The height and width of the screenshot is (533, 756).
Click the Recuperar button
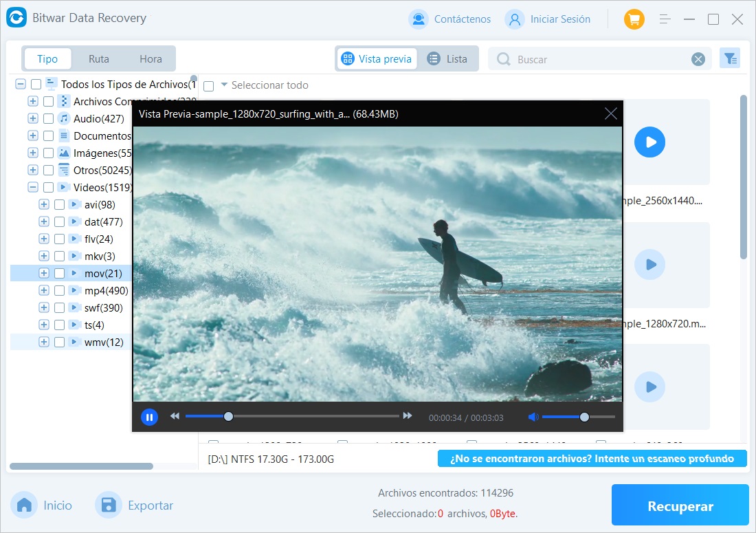click(680, 506)
